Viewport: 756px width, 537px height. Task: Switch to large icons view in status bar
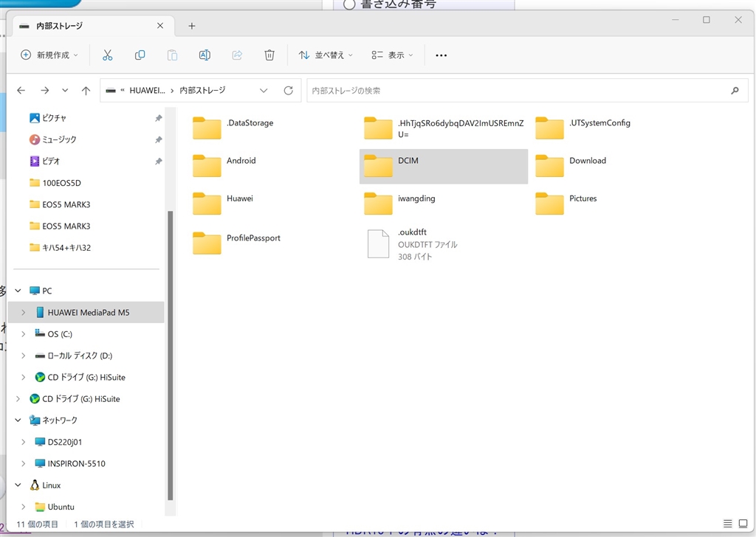[x=743, y=524]
